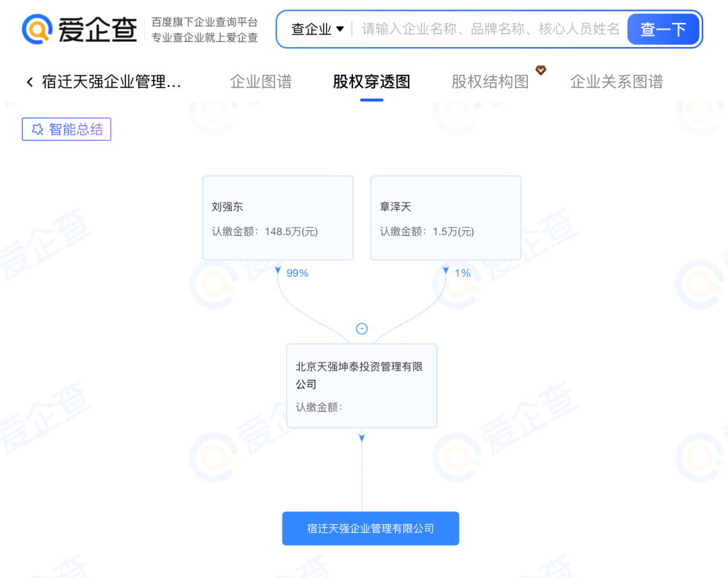The height and width of the screenshot is (578, 728).
Task: Collapse shareholders with the minus circle
Action: coord(362,329)
